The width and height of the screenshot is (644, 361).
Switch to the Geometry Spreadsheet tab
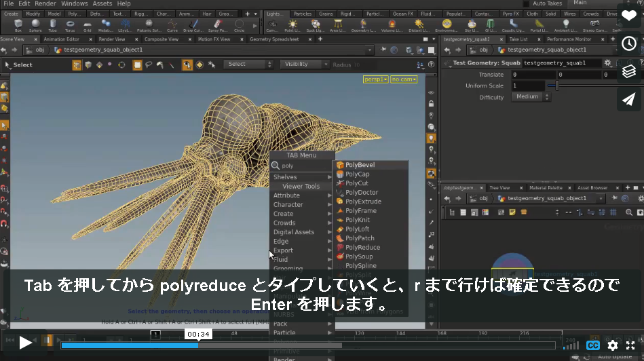[x=274, y=39]
